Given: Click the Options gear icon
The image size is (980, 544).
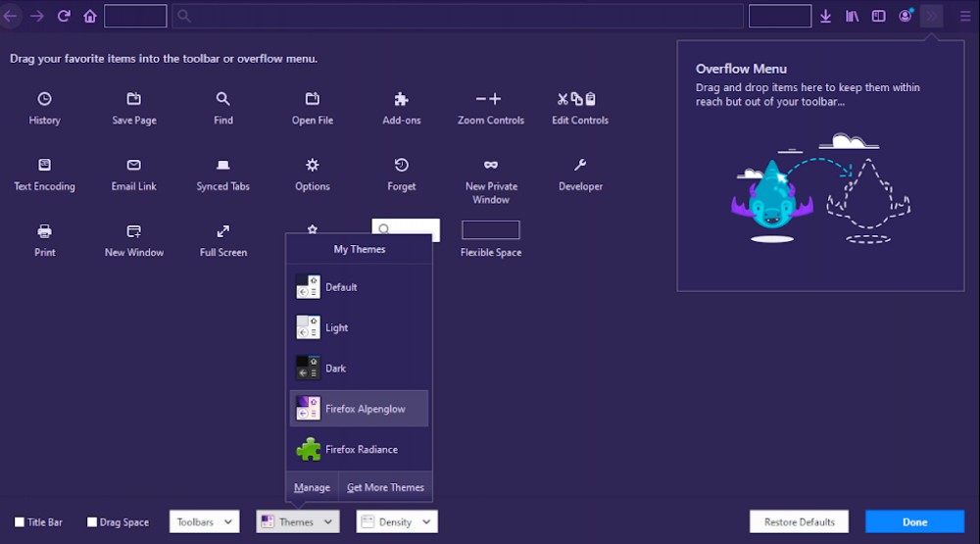Looking at the screenshot, I should 313,165.
